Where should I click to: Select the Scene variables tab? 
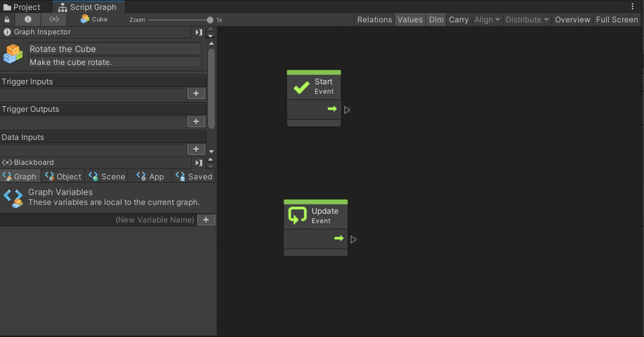pos(107,176)
